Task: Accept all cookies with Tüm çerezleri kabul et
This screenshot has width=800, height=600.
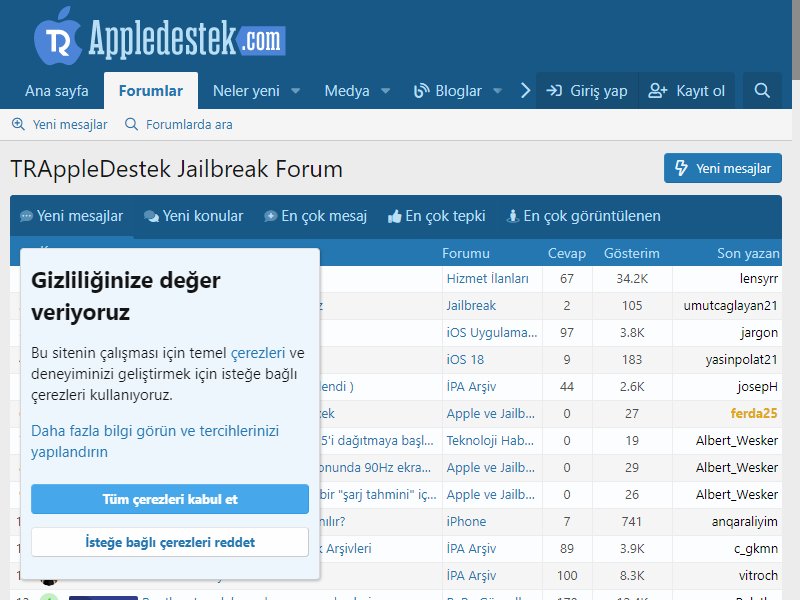Action: click(x=170, y=499)
